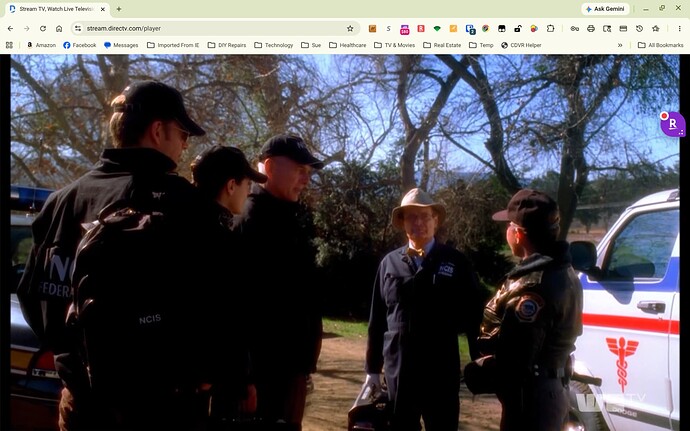Expand the Imported From IE bookmark folder
Viewport: 690px width, 431px height.
click(x=173, y=45)
